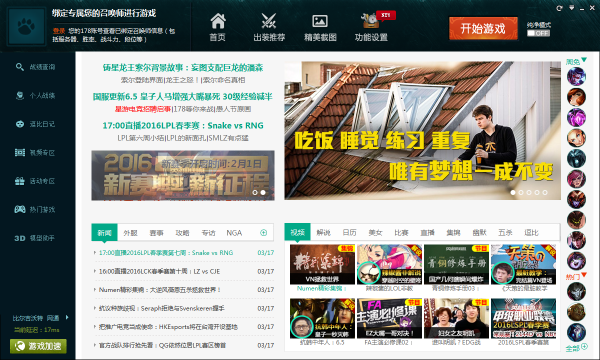Select second champion portrait under 周免

(x=576, y=97)
